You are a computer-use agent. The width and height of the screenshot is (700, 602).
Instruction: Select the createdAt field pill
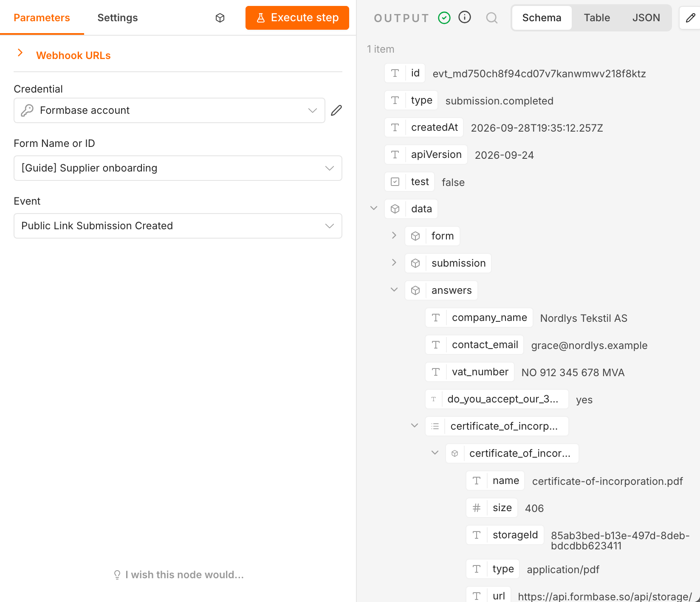(424, 127)
